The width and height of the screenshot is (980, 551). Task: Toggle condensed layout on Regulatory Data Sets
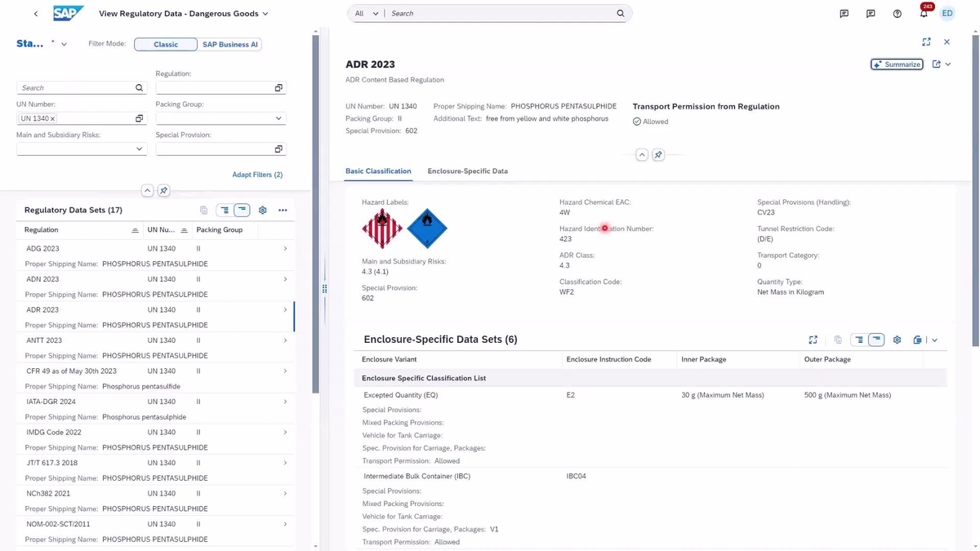coord(242,210)
